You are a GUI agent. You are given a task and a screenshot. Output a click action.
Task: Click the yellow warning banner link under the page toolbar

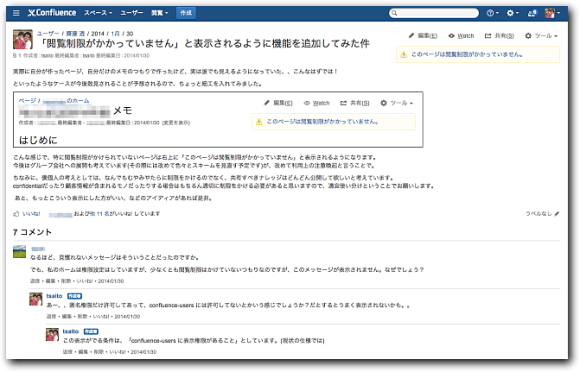point(467,54)
